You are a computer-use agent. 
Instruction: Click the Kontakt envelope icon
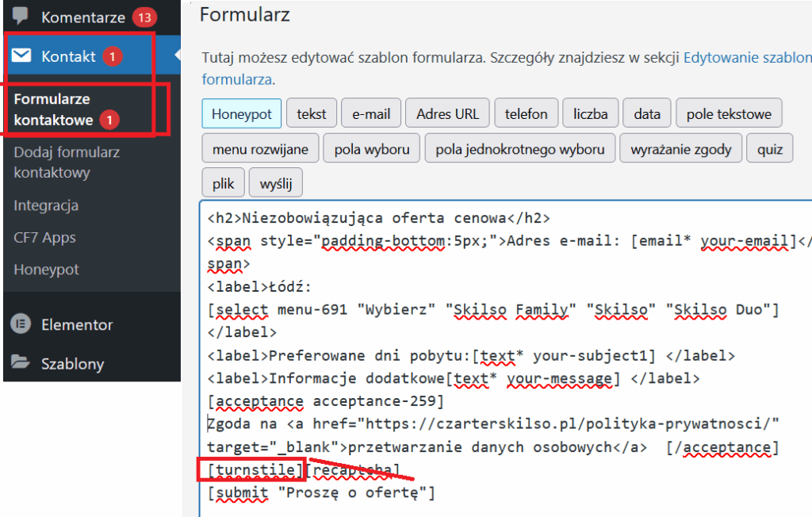click(x=21, y=56)
